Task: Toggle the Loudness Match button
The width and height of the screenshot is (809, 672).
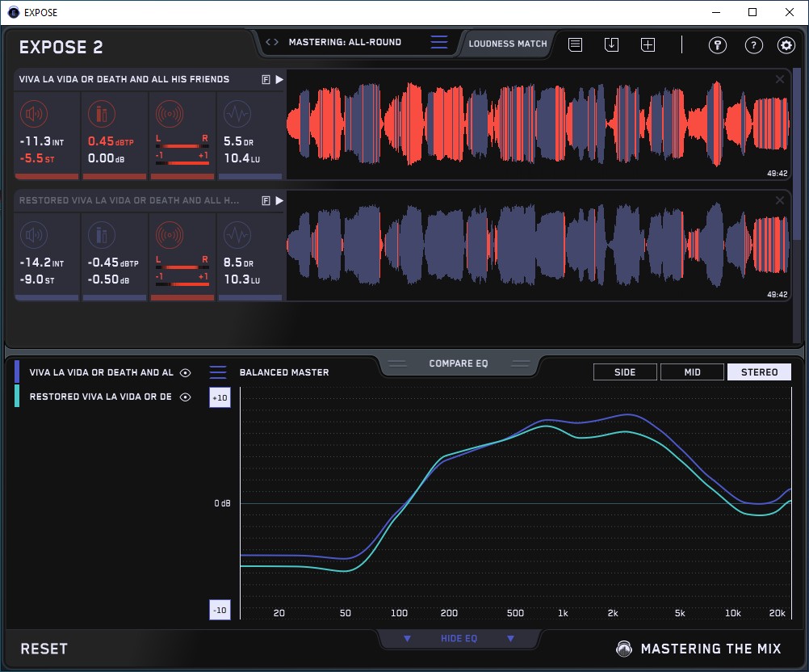Action: click(x=508, y=44)
